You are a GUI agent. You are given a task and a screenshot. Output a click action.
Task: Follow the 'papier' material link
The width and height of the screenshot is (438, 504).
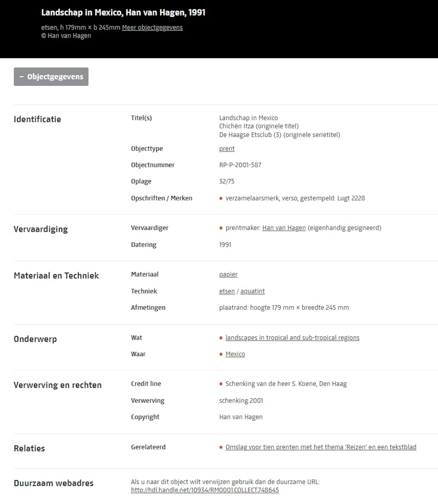228,274
